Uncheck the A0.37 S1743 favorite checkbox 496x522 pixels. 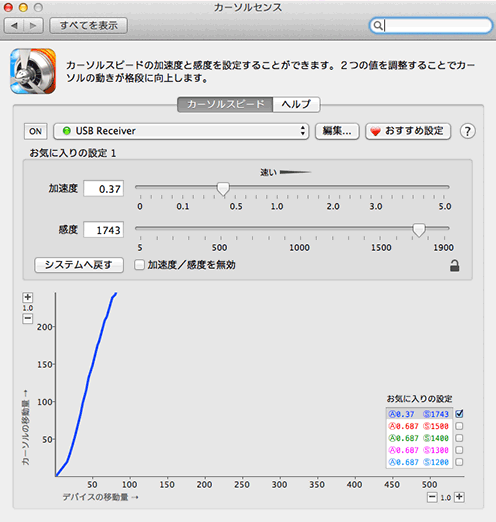coord(459,414)
